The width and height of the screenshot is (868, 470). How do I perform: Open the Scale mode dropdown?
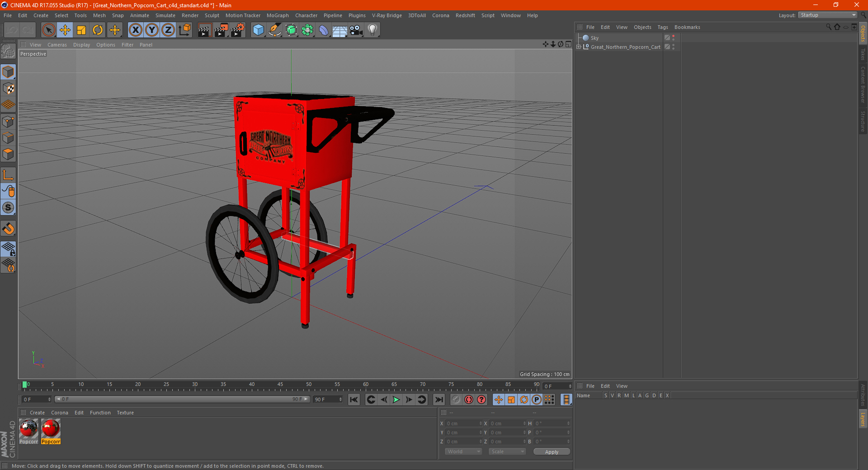pos(507,451)
